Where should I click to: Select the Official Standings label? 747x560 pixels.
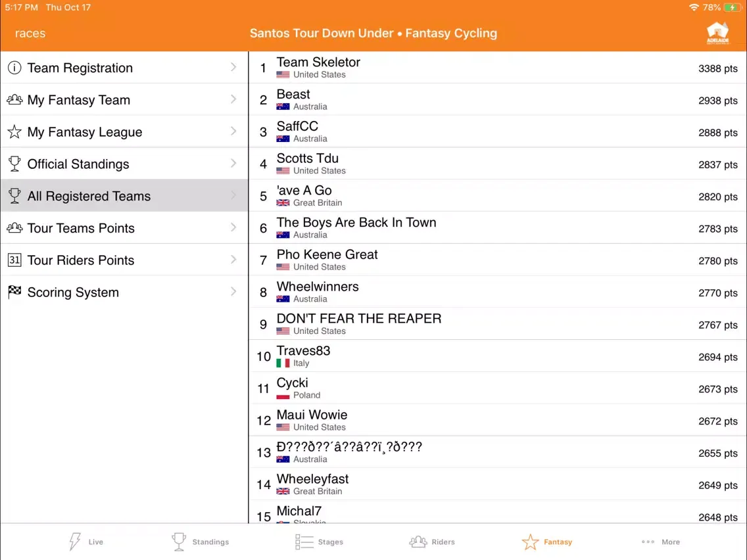[x=78, y=164]
